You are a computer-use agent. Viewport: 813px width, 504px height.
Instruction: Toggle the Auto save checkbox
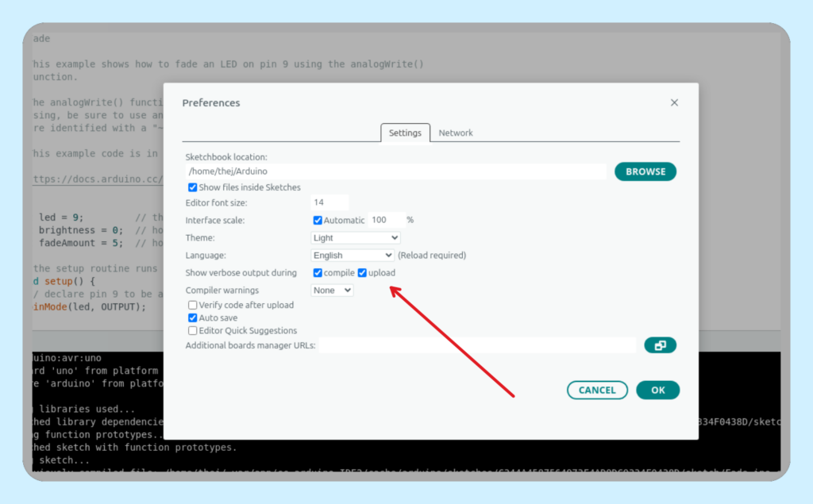(192, 317)
